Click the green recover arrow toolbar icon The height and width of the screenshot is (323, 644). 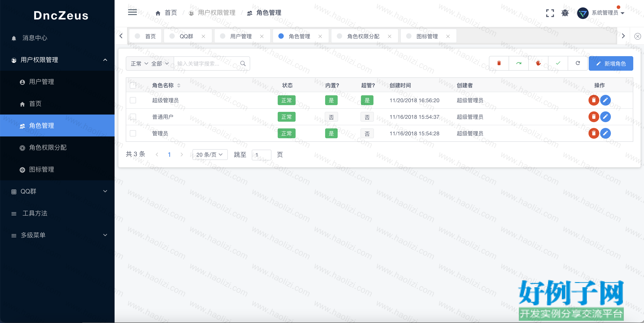(518, 63)
